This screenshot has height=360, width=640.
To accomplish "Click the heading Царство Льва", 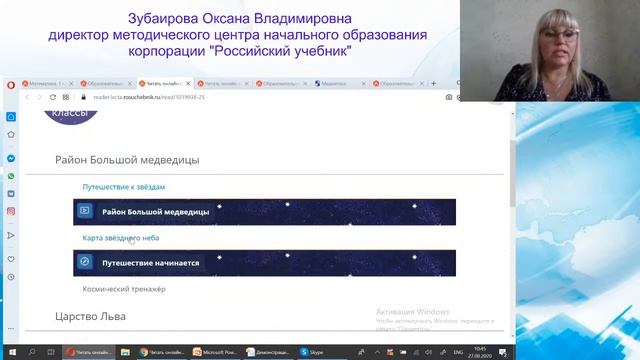I will coord(90,316).
